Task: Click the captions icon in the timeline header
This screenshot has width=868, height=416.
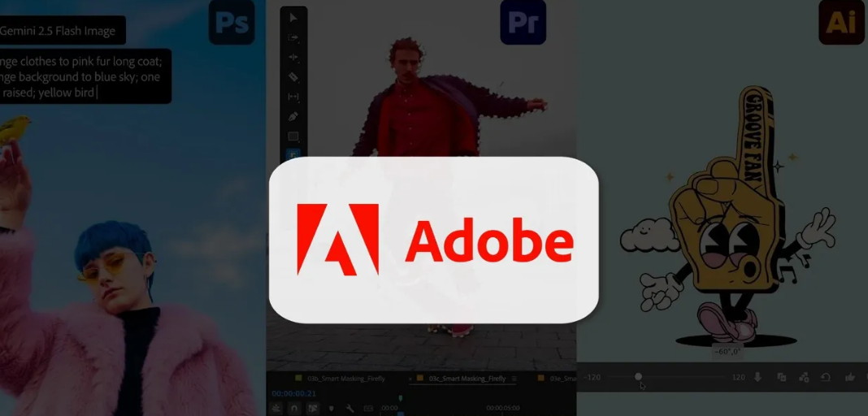Action: (x=369, y=408)
